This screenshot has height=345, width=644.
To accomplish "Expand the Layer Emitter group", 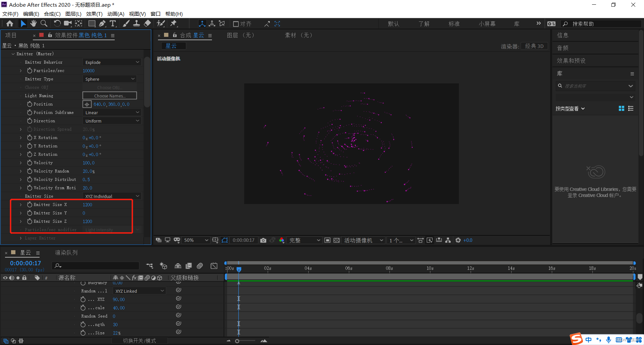I will 21,238.
